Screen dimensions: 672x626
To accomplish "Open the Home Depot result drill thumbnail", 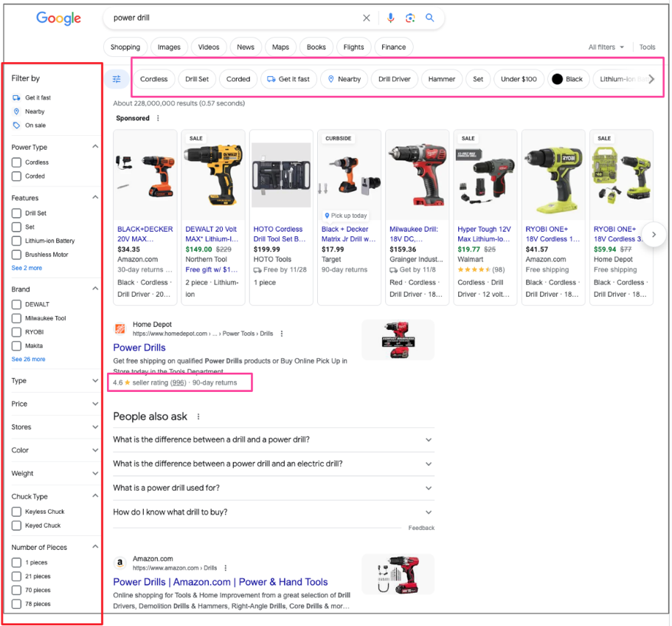I will (398, 340).
